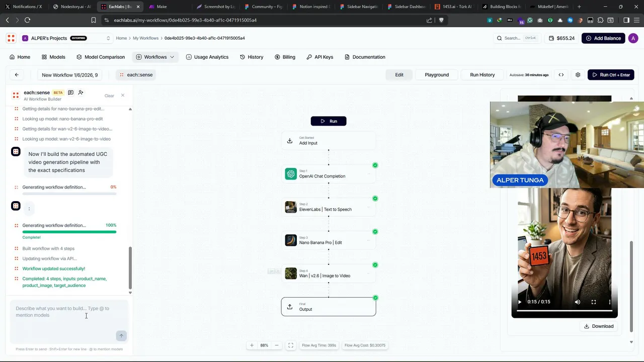Zoom in canvas with plus icon
Image resolution: width=644 pixels, height=362 pixels.
(252, 345)
